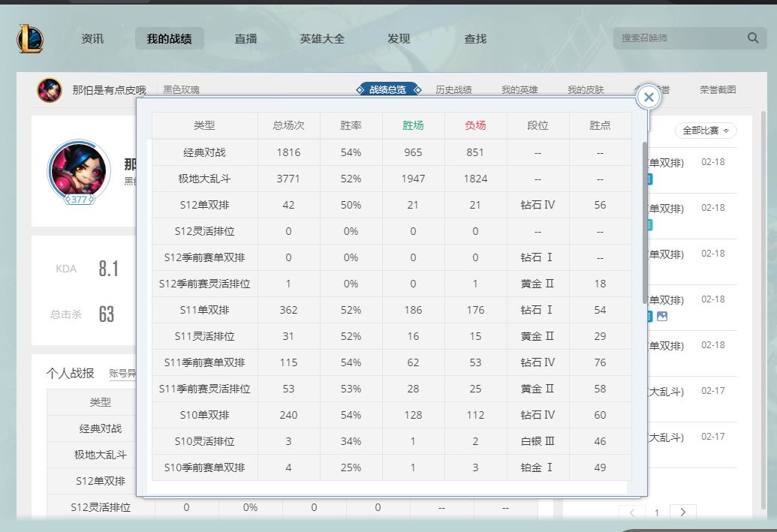Switch to 历史战绩 match history tab
The width and height of the screenshot is (777, 532).
pyautogui.click(x=453, y=90)
